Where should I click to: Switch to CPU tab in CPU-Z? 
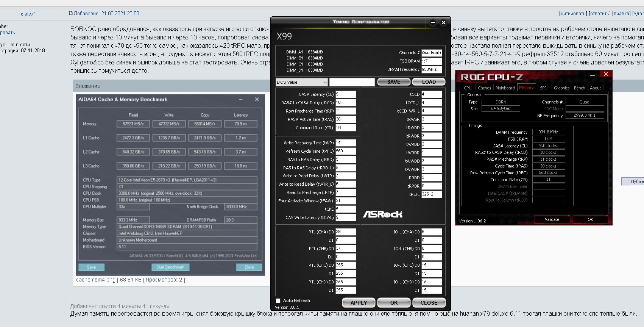[468, 88]
